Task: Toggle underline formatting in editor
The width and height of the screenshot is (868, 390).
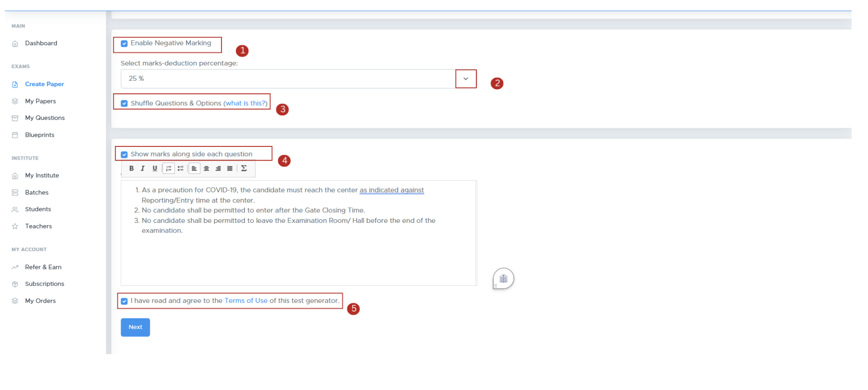Action: point(155,168)
